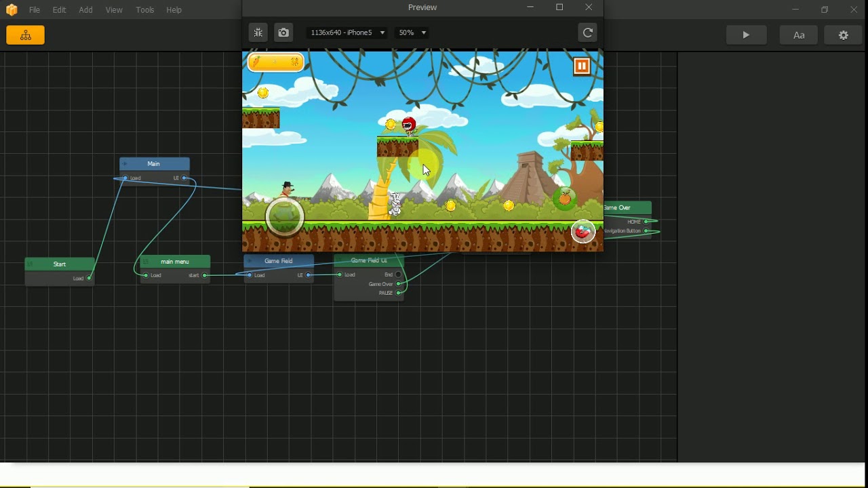The image size is (868, 488).
Task: Open the Tools menu
Action: pyautogui.click(x=145, y=10)
